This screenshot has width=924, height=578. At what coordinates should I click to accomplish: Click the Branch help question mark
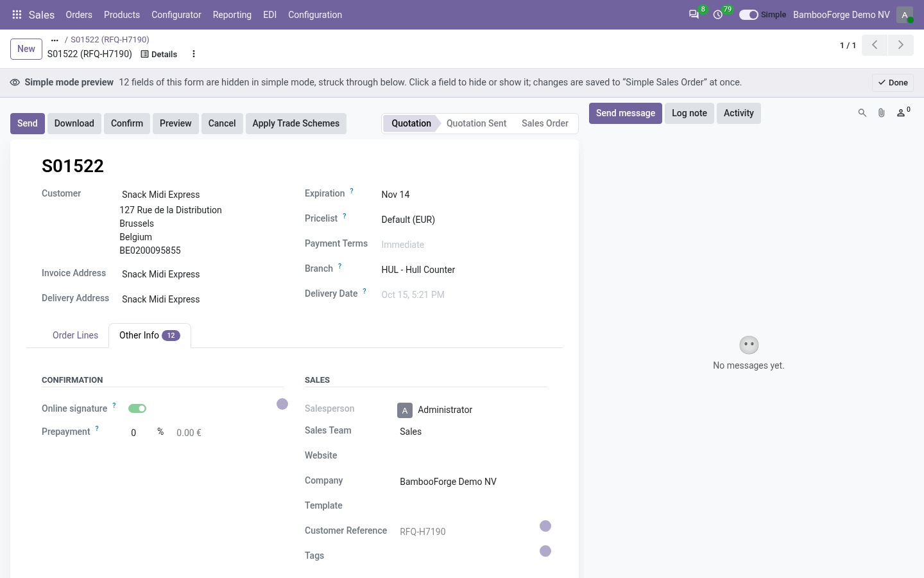[340, 266]
